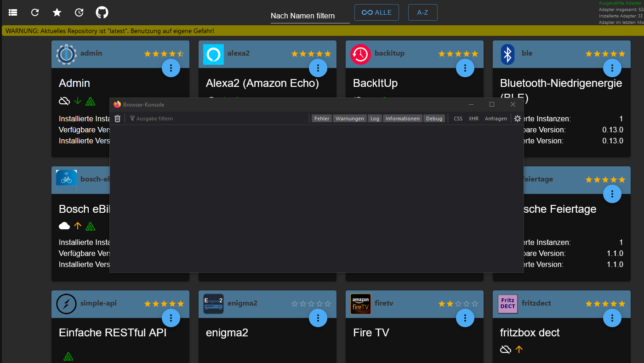This screenshot has height=363, width=644.
Task: Open three-dot menu on alexa2 card
Action: coord(318,68)
